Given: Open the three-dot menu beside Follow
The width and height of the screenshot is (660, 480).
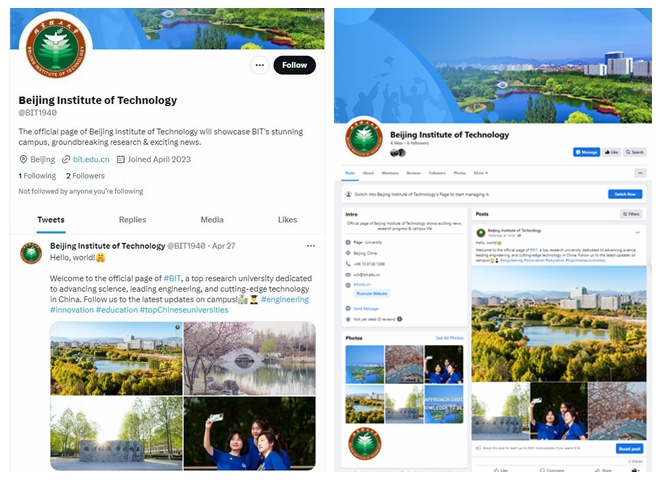Looking at the screenshot, I should pos(260,65).
